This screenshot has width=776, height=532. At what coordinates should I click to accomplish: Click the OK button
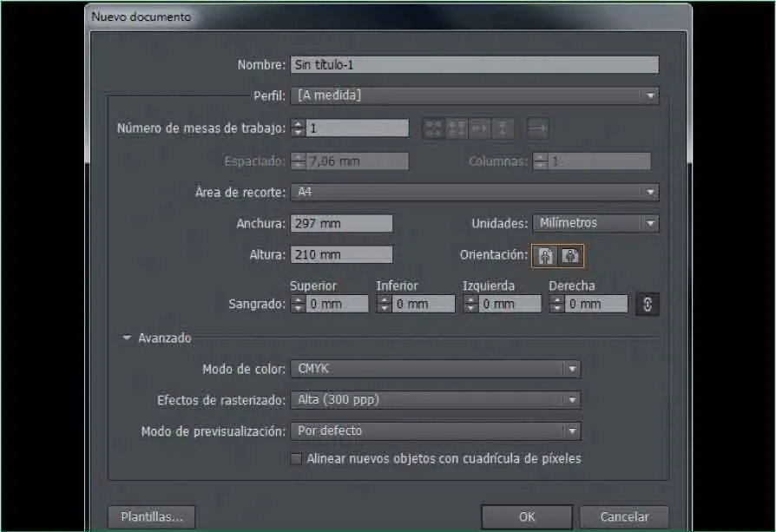527,516
